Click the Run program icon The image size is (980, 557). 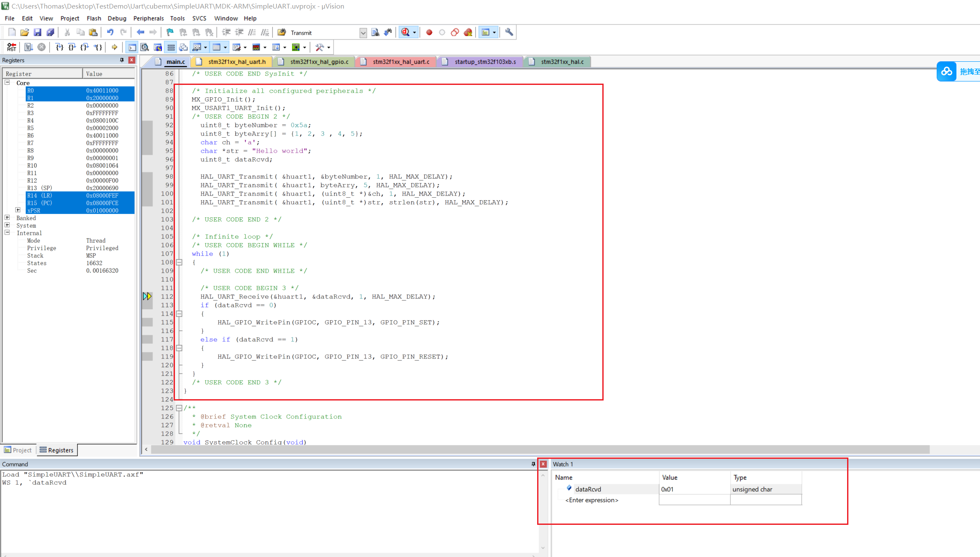pyautogui.click(x=29, y=47)
